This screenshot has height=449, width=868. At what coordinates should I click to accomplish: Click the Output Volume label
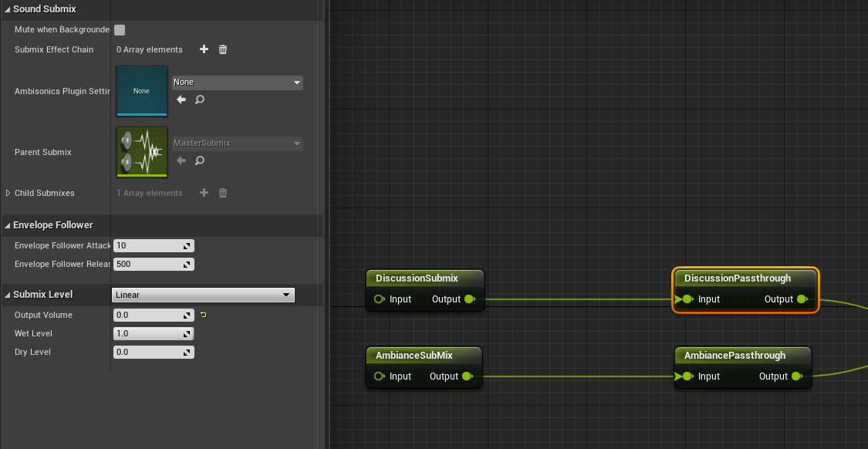[x=44, y=315]
